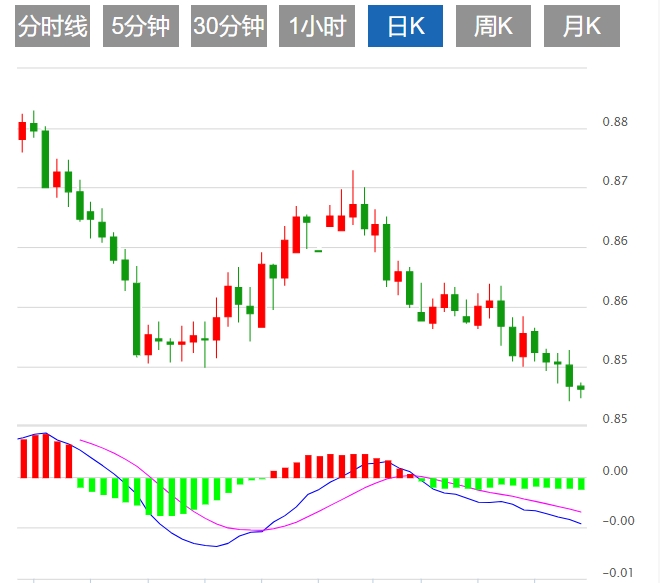Viewport: 660px width, 583px height.
Task: Select the 日K candlestick tab
Action: [x=405, y=26]
